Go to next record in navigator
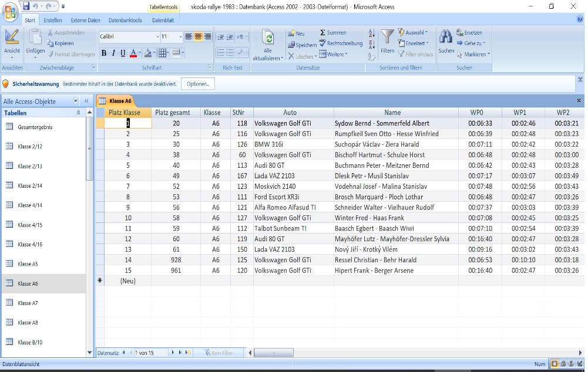The image size is (588, 372). pyautogui.click(x=173, y=353)
